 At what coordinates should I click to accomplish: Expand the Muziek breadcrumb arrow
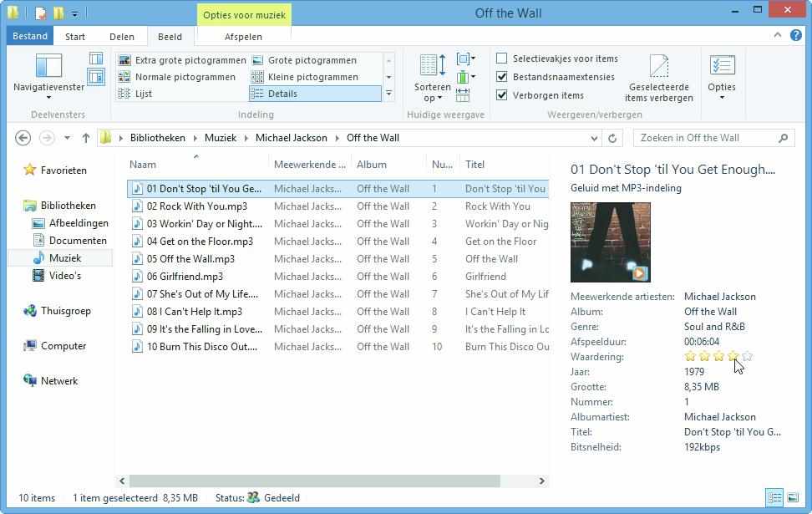click(x=246, y=138)
